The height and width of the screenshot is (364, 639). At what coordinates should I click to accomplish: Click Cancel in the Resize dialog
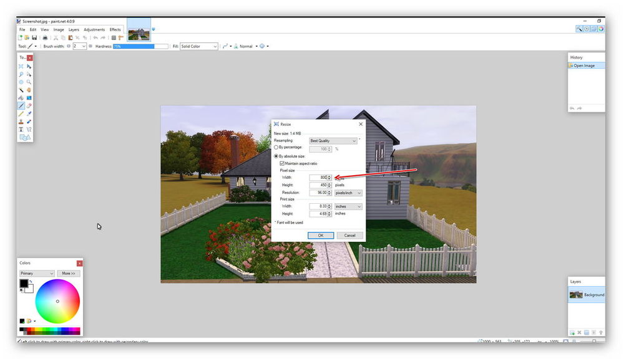[x=349, y=236]
